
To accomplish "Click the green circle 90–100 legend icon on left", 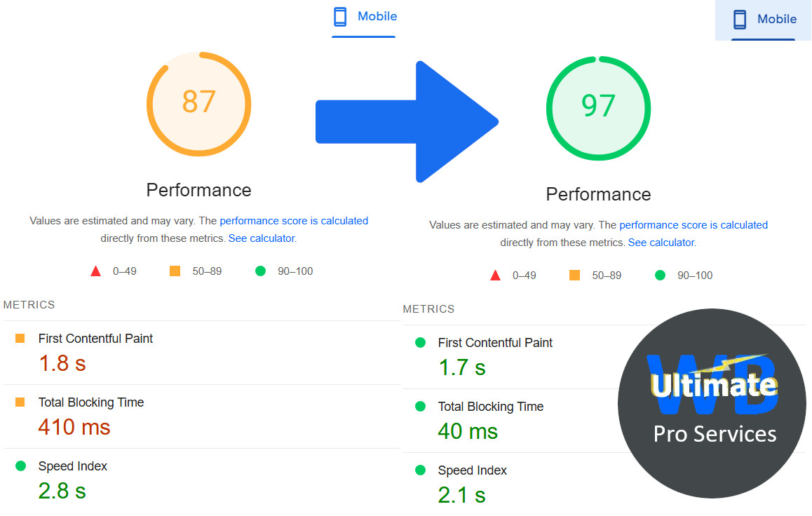I will point(261,271).
